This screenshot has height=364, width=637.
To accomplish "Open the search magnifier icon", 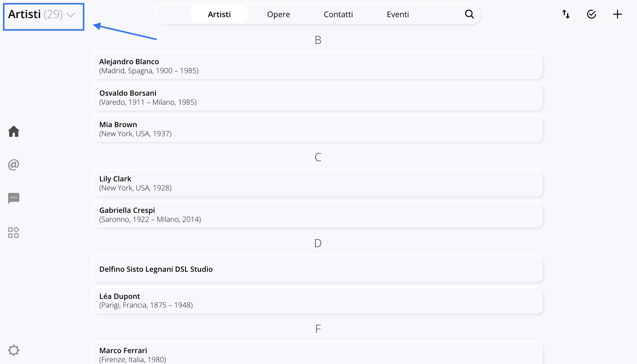I will coord(469,14).
